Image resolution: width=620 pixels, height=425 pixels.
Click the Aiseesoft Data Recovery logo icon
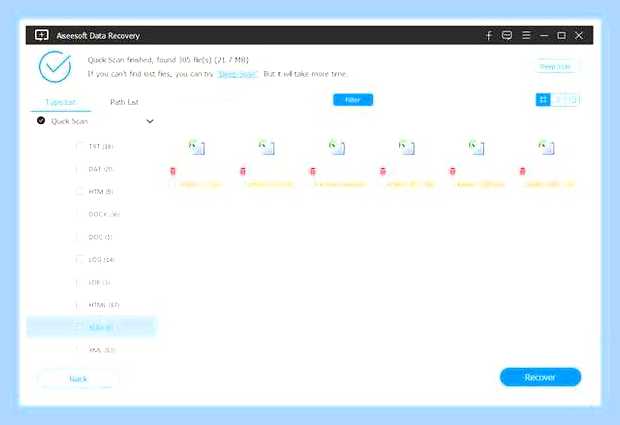42,35
